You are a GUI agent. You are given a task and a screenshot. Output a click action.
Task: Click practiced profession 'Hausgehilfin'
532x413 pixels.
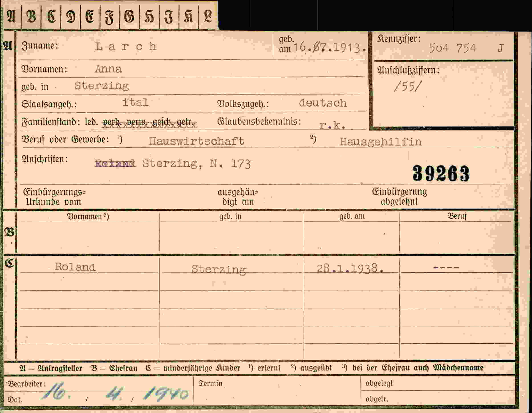pyautogui.click(x=380, y=142)
